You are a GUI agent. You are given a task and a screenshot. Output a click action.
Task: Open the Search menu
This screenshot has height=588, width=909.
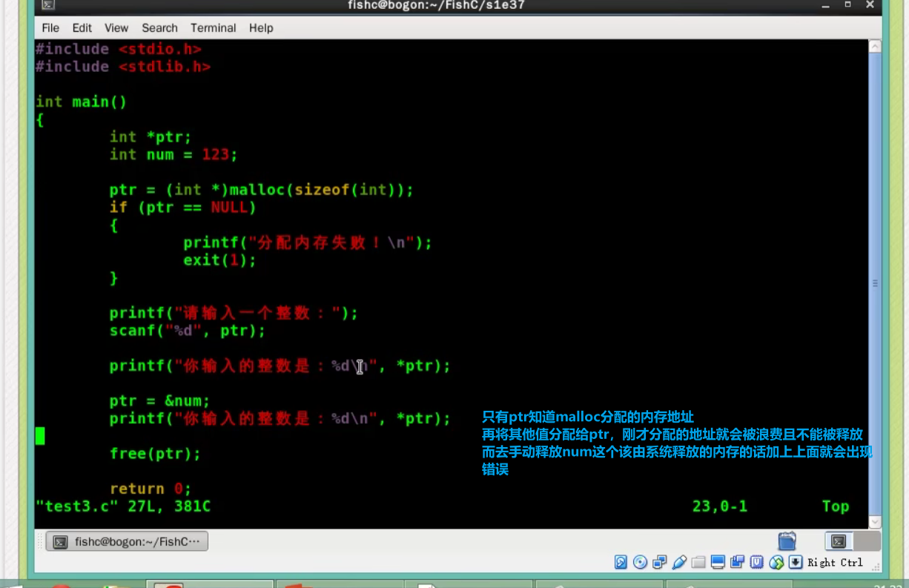(x=159, y=28)
